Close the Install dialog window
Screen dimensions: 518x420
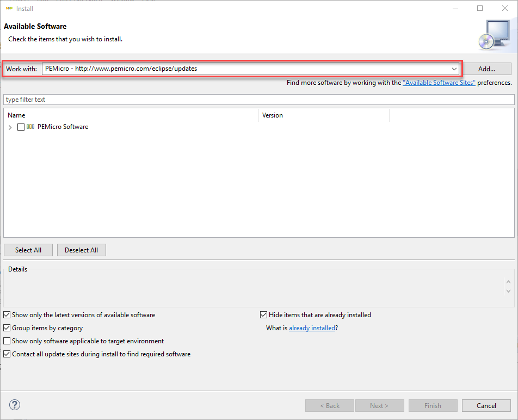505,8
